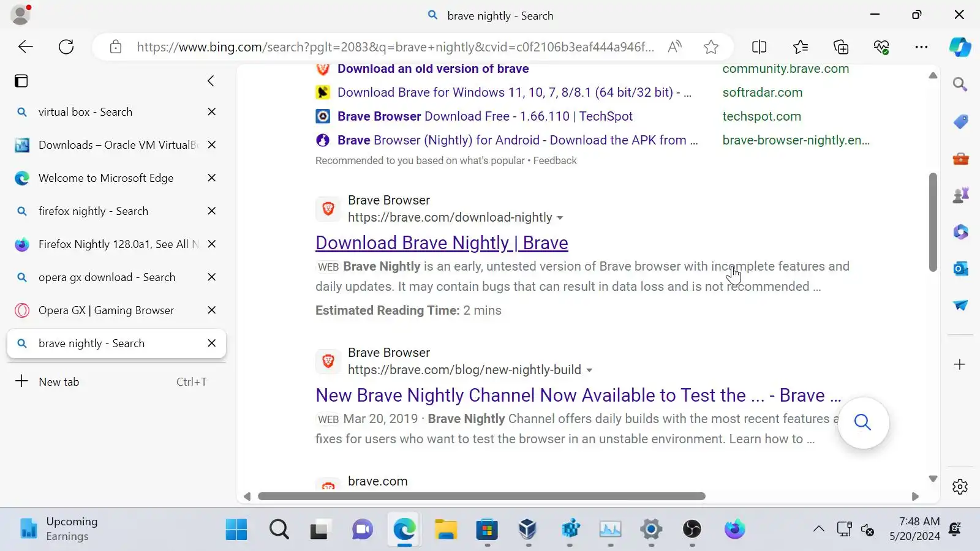This screenshot has height=551, width=980.
Task: Open Download Brave Nightly | Brave result
Action: point(442,243)
